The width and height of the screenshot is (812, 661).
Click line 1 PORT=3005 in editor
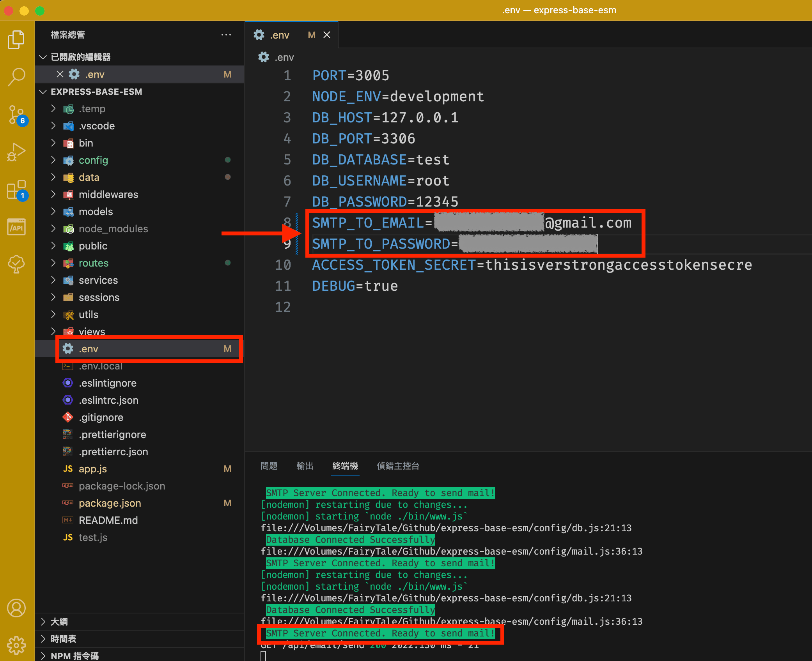[351, 76]
